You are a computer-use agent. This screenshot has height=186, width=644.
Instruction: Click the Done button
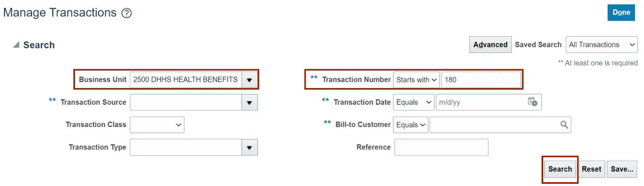tap(621, 12)
